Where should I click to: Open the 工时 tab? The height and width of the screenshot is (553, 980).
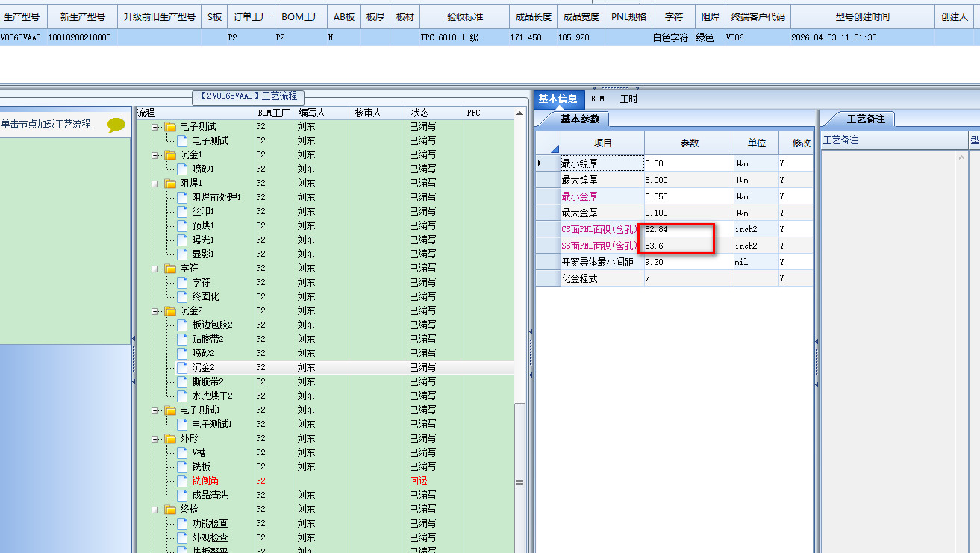628,99
